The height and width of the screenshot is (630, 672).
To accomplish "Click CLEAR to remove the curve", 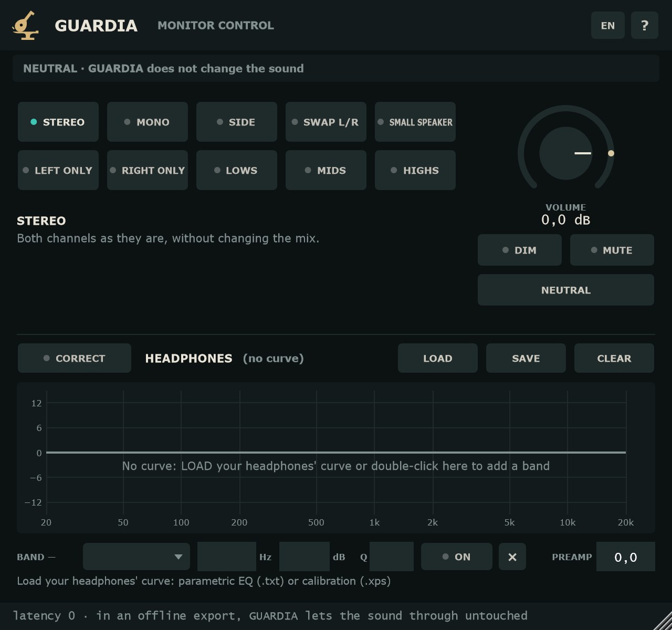I will (x=614, y=358).
